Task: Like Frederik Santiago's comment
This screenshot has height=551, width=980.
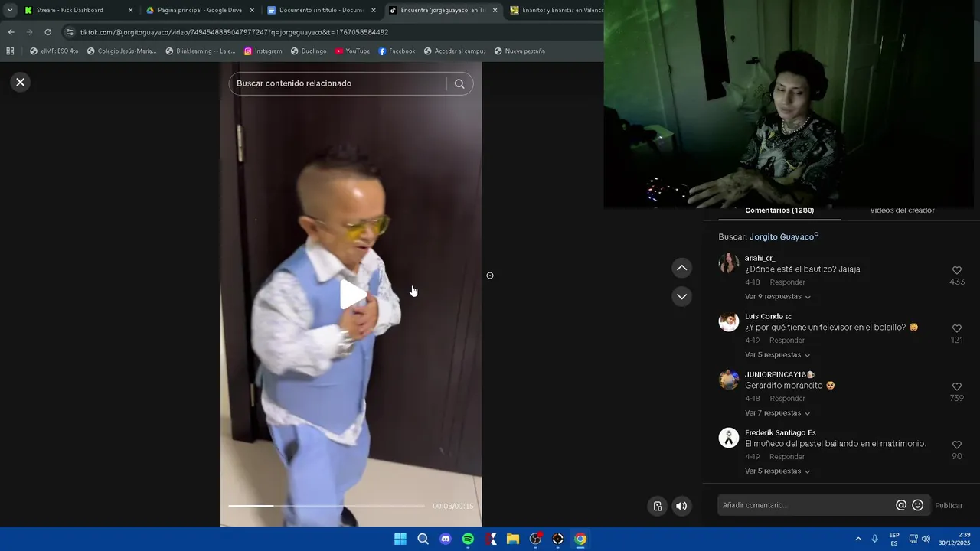Action: (x=957, y=445)
